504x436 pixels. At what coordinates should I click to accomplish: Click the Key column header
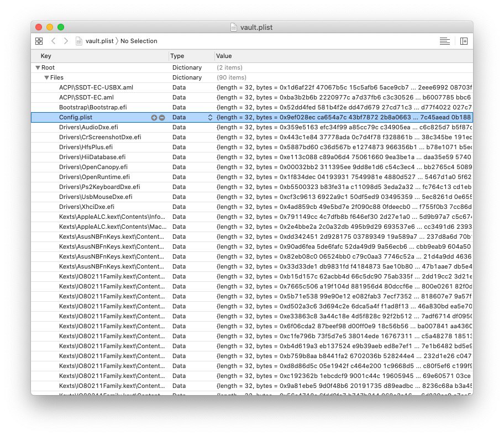[46, 56]
